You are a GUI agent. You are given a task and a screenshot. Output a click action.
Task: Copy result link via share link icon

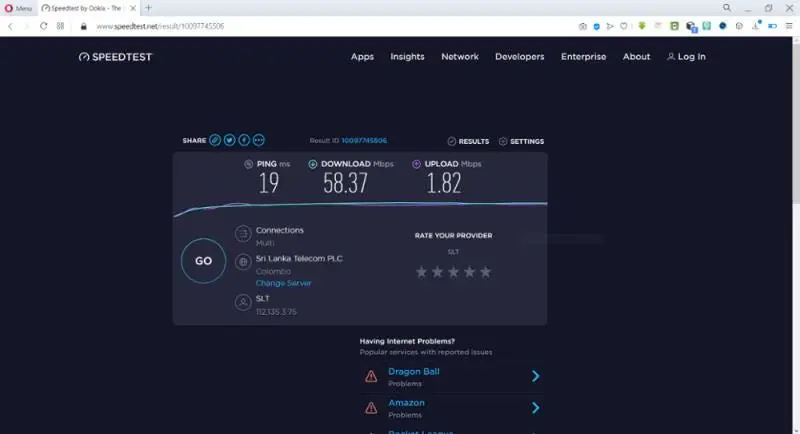pyautogui.click(x=215, y=140)
